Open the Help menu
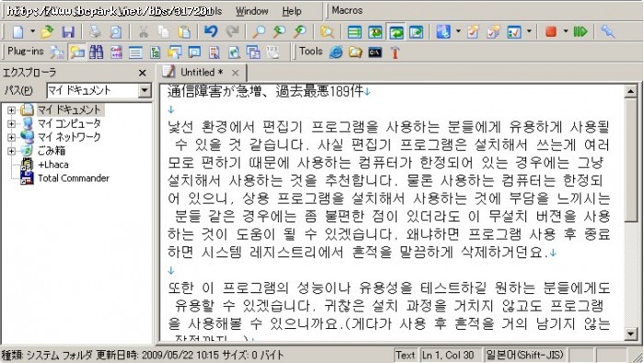The image size is (644, 363). [x=292, y=11]
